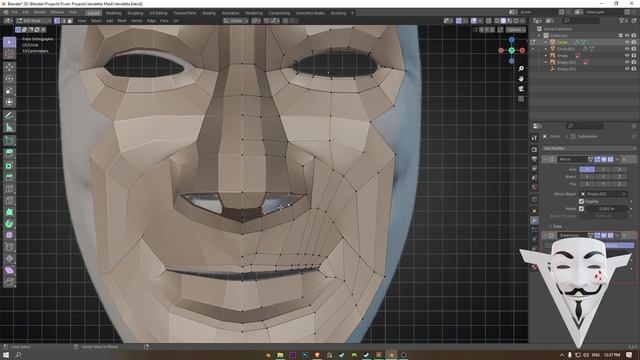
Task: Select the Transform tool in the toolbar
Action: point(9,102)
